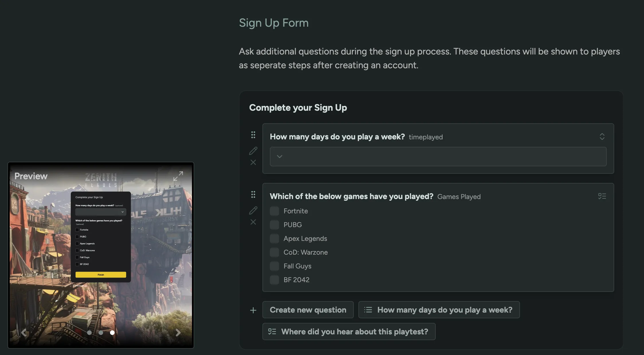Tick the Apex Legends checkbox
Image resolution: width=644 pixels, height=355 pixels.
274,239
